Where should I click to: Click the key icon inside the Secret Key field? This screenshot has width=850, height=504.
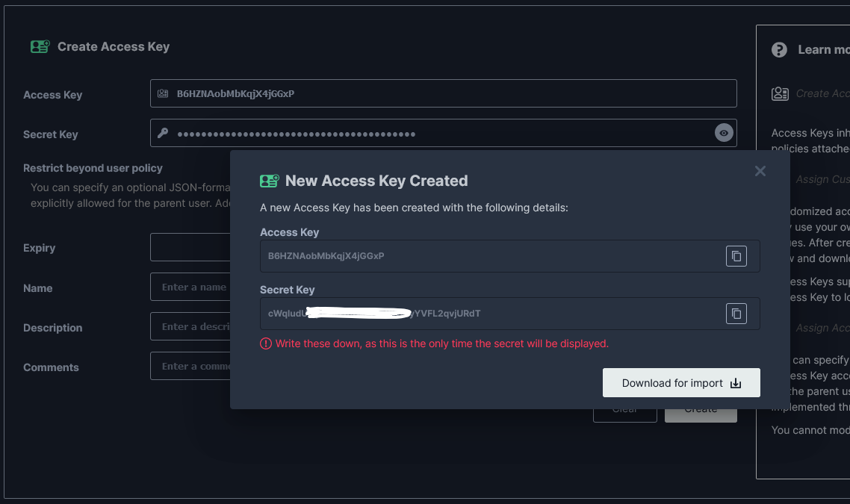point(164,132)
